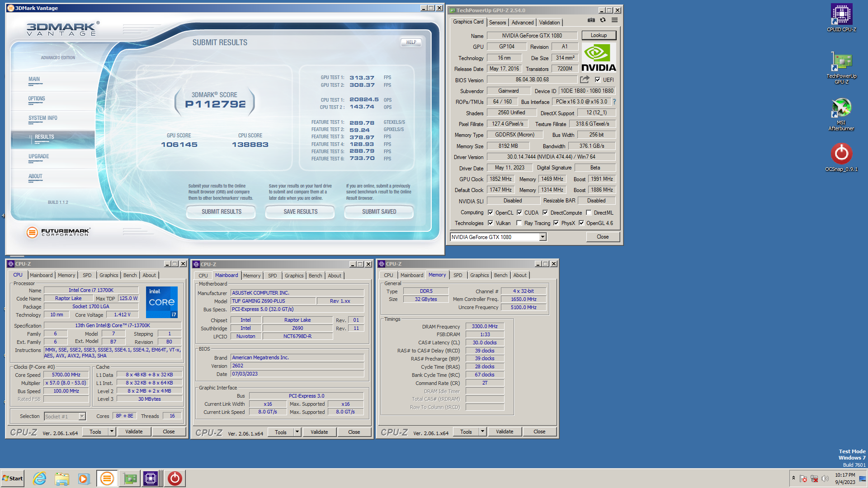Open the Socket #1 selection dropdown
This screenshot has width=868, height=488.
coord(82,416)
